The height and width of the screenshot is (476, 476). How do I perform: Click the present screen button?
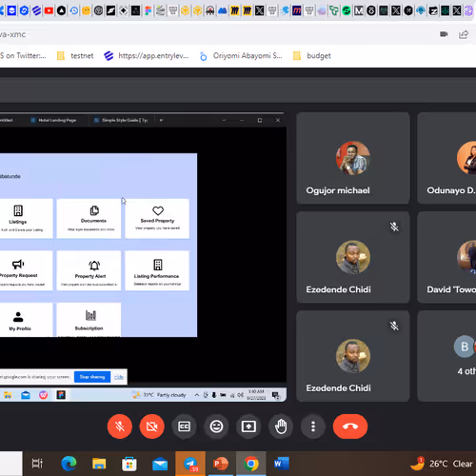248,426
